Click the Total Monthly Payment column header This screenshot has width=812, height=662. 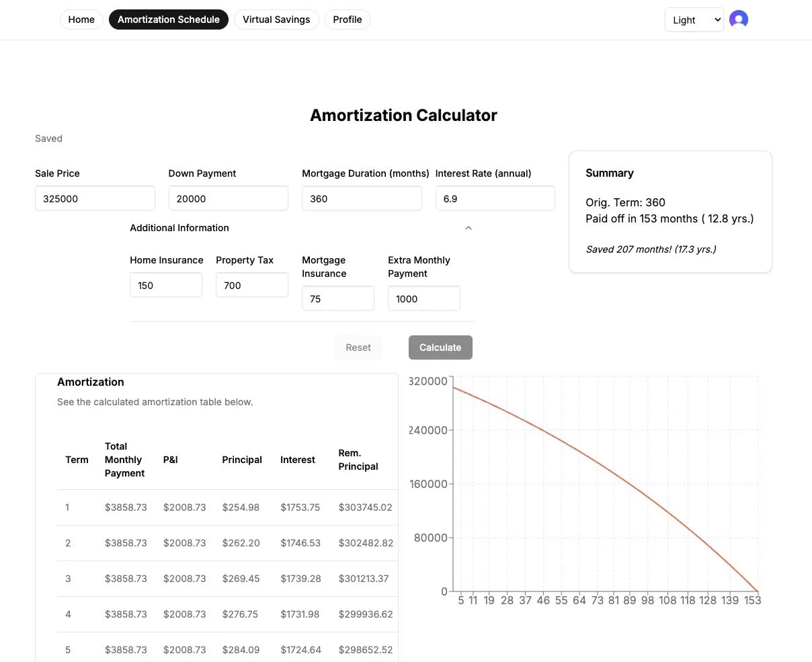coord(124,460)
